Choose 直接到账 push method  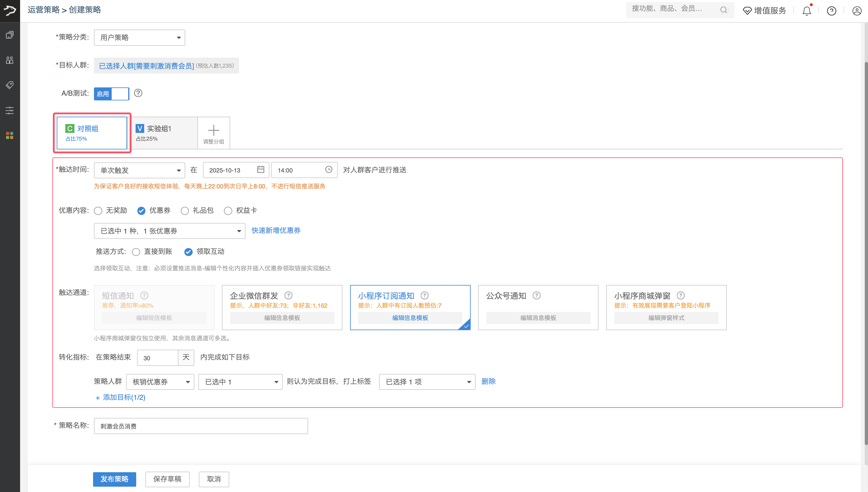click(x=136, y=252)
